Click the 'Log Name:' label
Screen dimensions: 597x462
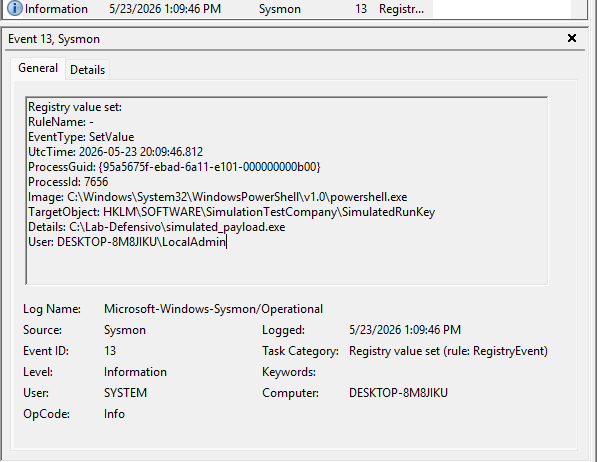click(52, 309)
